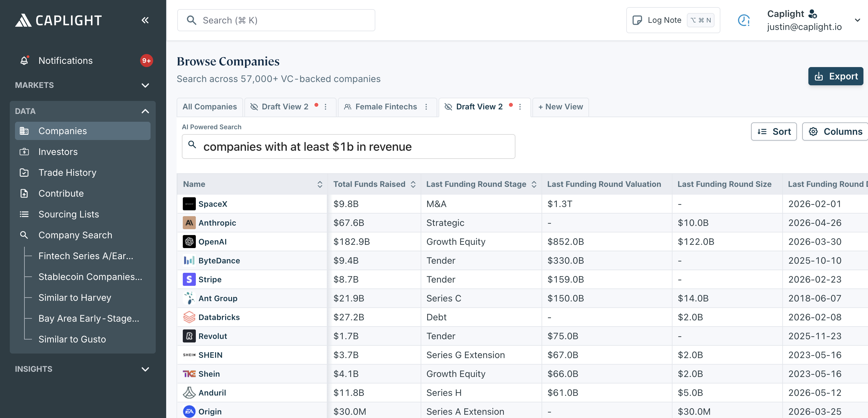The height and width of the screenshot is (418, 868).
Task: Click the Log Note button
Action: pos(673,20)
